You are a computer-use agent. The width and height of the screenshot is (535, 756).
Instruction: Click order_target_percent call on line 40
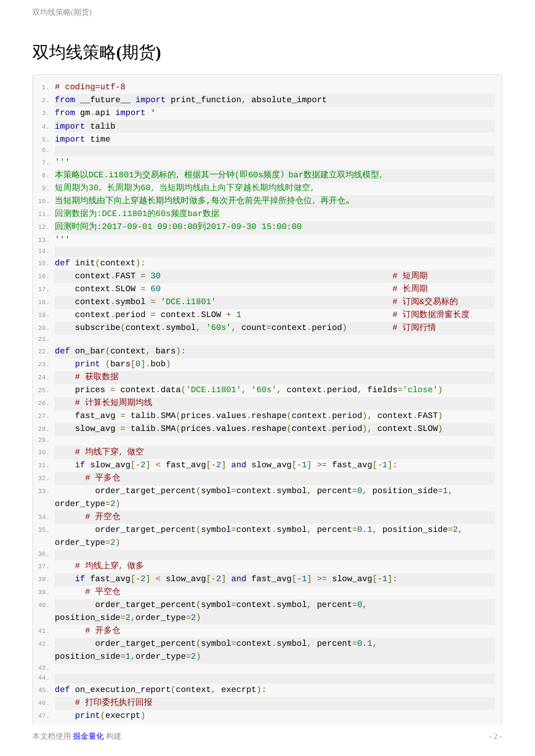click(x=211, y=611)
